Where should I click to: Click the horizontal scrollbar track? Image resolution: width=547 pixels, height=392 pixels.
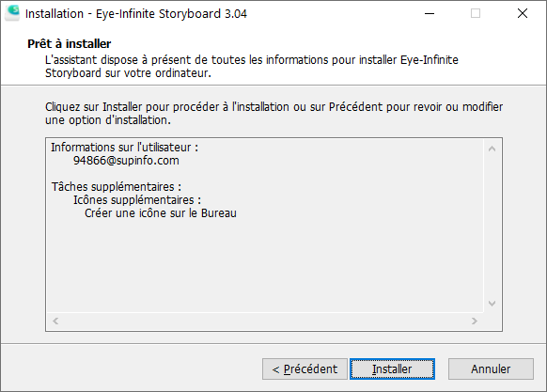point(265,321)
